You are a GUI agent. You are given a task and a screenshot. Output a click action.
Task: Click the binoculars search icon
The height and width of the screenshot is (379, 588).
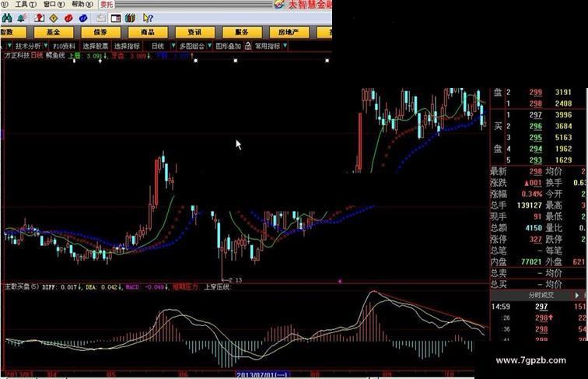click(x=7, y=18)
